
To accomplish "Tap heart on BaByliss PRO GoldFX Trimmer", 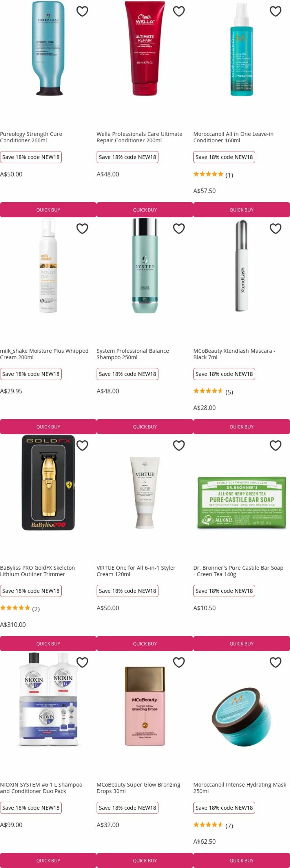I will point(82,446).
